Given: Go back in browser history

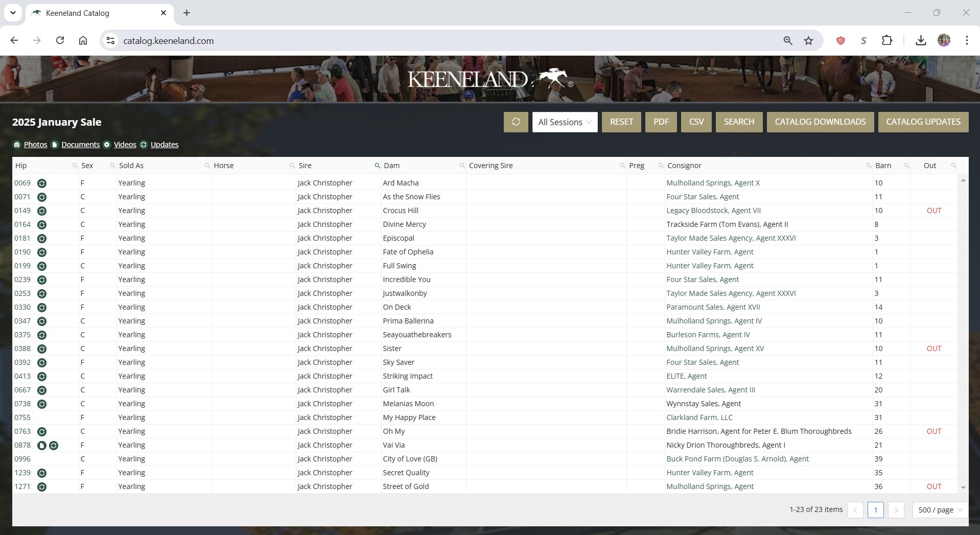Looking at the screenshot, I should pyautogui.click(x=14, y=40).
